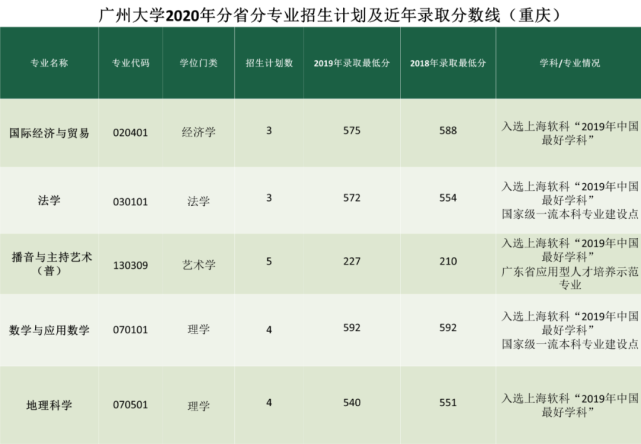641x444 pixels.
Task: Select the 2018 score 210
Action: click(x=448, y=261)
